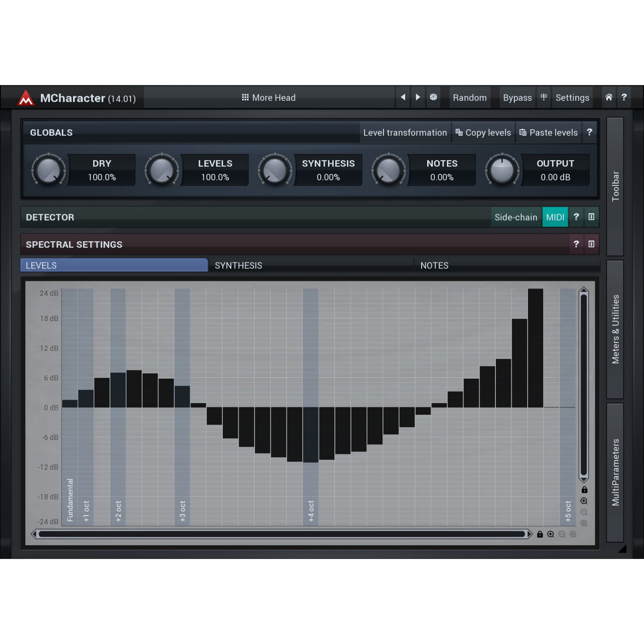This screenshot has height=644, width=644.
Task: Click the Level transformation button
Action: (x=405, y=133)
